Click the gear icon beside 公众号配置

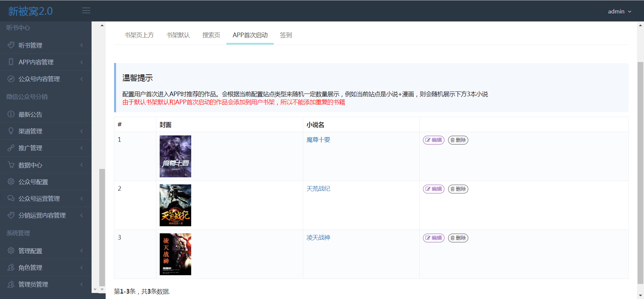click(11, 182)
